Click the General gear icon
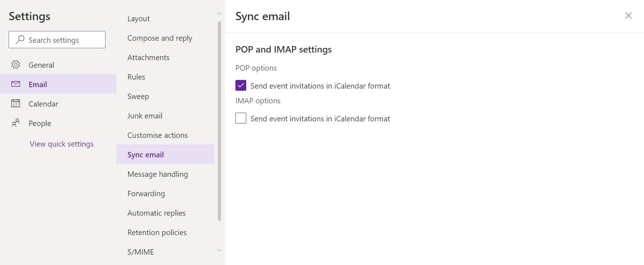The height and width of the screenshot is (265, 644). coord(15,65)
